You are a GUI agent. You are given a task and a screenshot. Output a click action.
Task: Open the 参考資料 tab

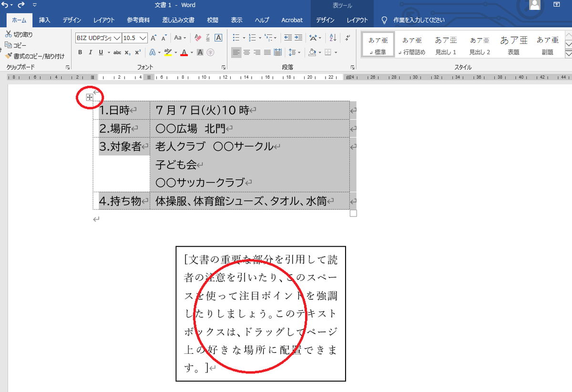(138, 20)
